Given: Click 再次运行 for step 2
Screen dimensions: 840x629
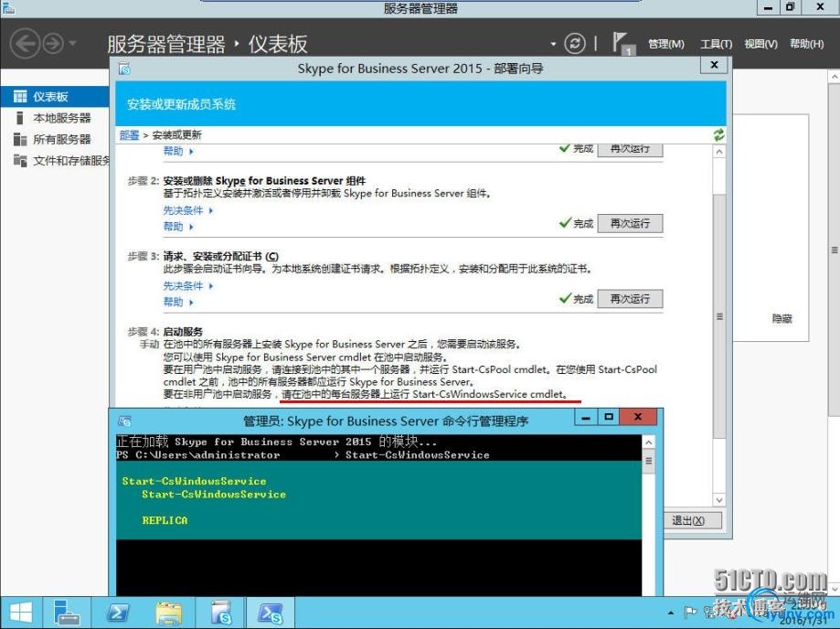Looking at the screenshot, I should tap(630, 223).
